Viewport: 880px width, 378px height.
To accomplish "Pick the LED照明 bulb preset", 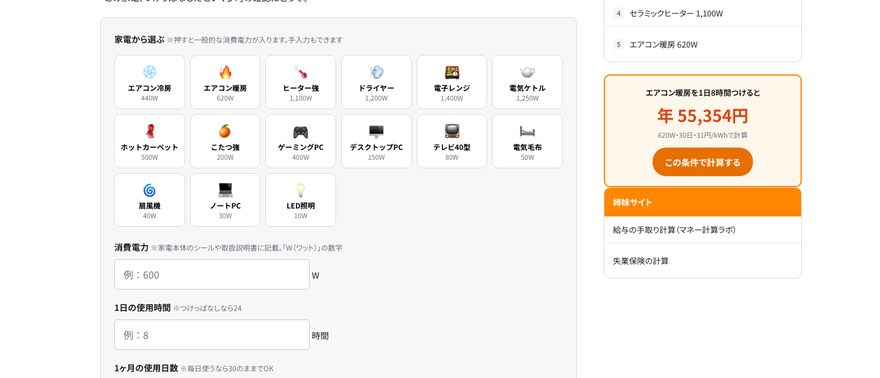I will point(301,200).
